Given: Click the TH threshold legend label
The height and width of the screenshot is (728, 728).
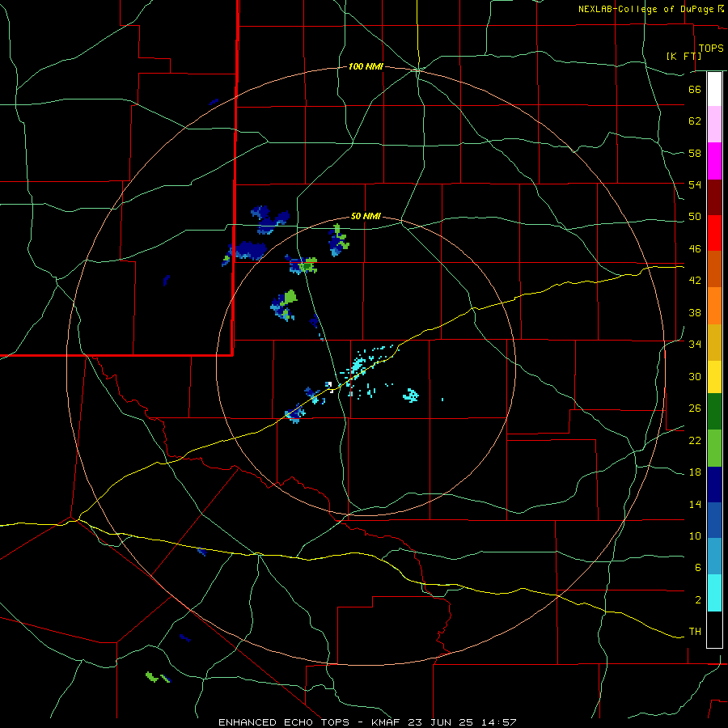Looking at the screenshot, I should 695,632.
